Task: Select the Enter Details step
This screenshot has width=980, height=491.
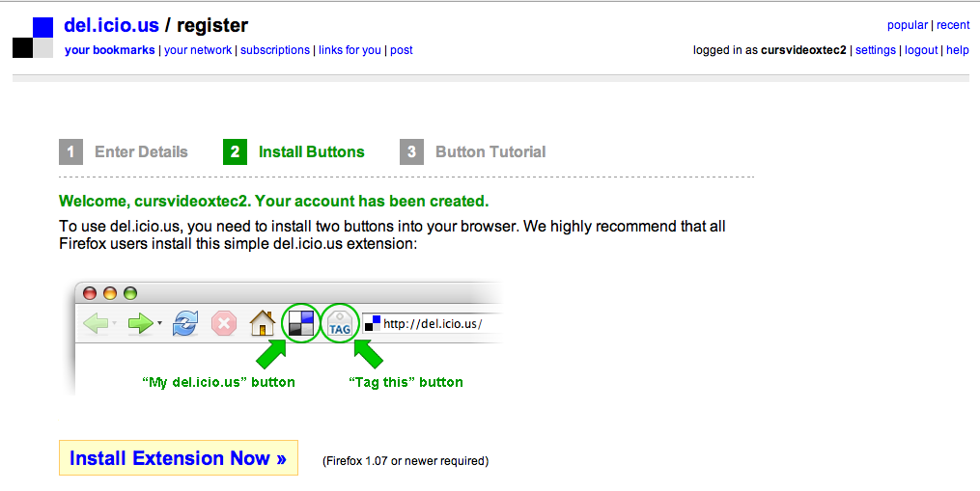Action: pyautogui.click(x=124, y=151)
